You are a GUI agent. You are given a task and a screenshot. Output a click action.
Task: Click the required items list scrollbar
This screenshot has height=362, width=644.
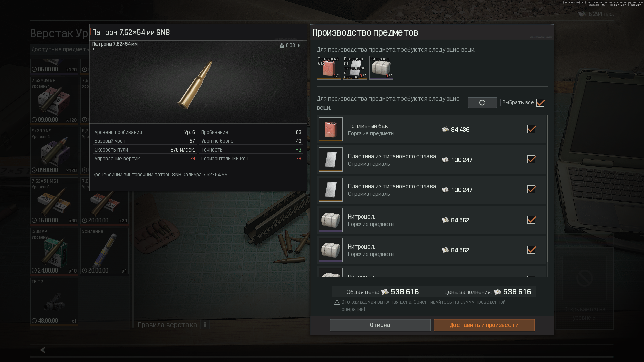pos(548,189)
